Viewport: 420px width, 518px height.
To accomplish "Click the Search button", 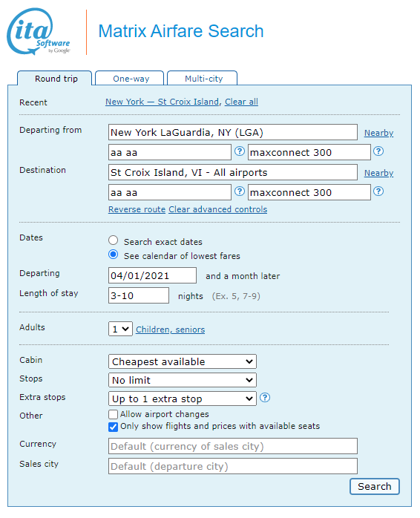I will tap(375, 486).
